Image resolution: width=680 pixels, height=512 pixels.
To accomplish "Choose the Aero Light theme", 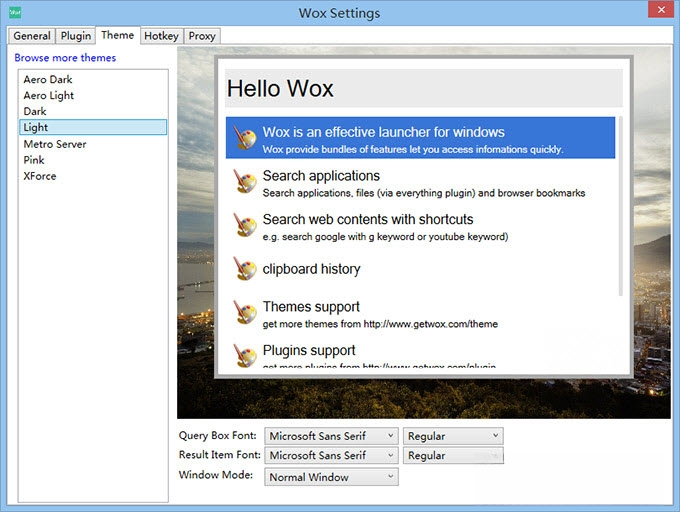I will [93, 95].
